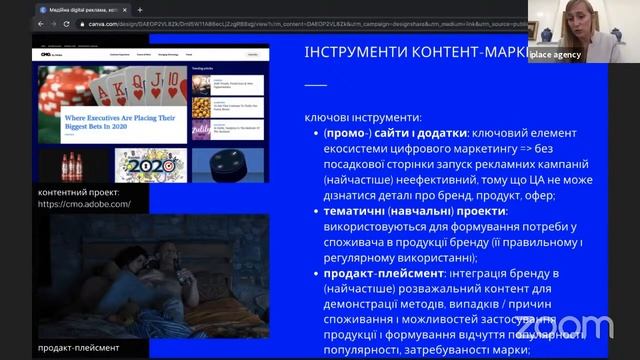Open a new browser tab with plus
The height and width of the screenshot is (360, 640).
pyautogui.click(x=140, y=10)
